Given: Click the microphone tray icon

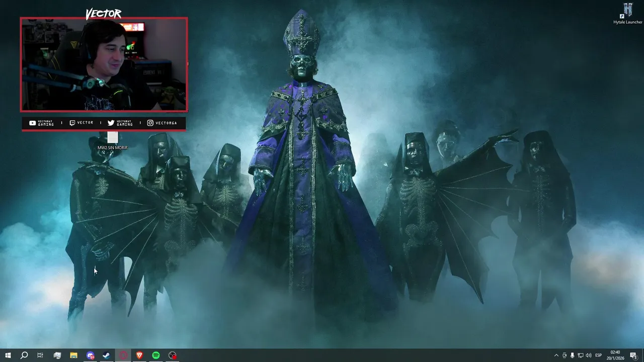Looking at the screenshot, I should click(x=573, y=355).
